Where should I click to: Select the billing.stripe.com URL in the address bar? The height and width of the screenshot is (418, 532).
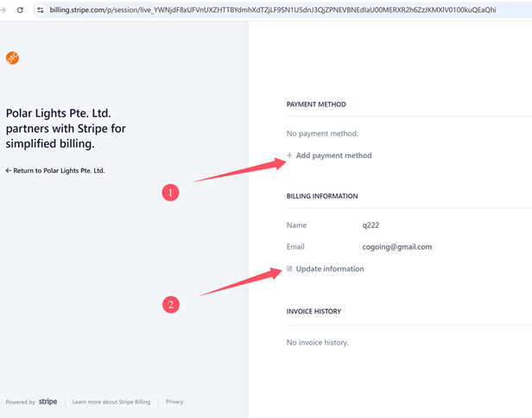tap(273, 9)
